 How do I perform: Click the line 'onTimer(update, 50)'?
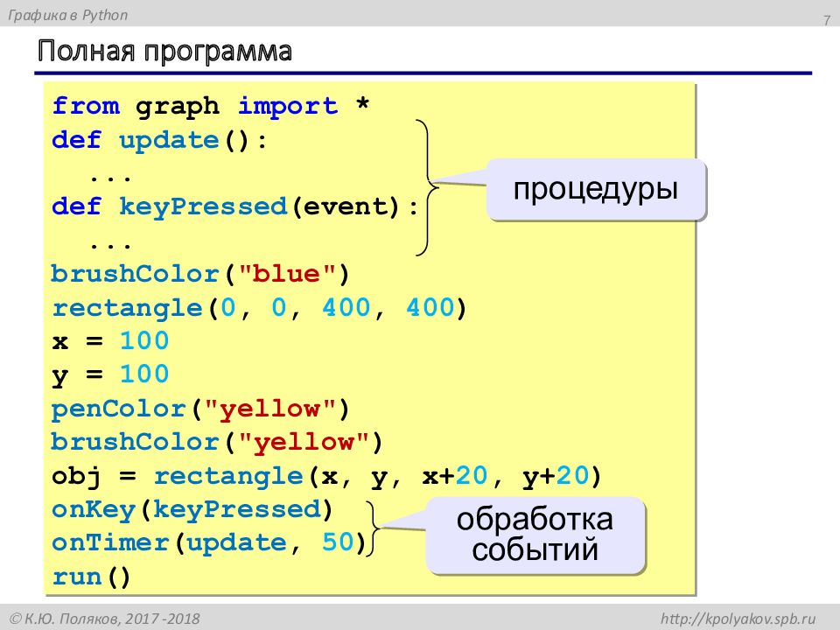click(209, 542)
